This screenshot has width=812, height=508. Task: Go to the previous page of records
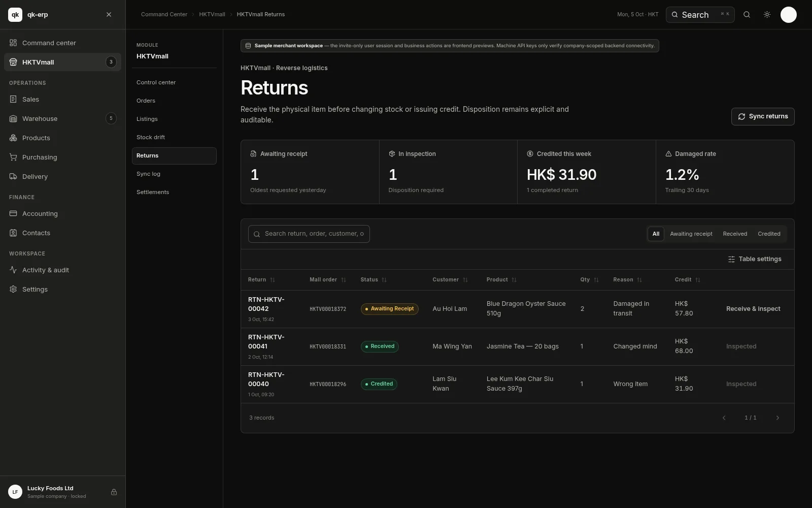click(x=724, y=418)
